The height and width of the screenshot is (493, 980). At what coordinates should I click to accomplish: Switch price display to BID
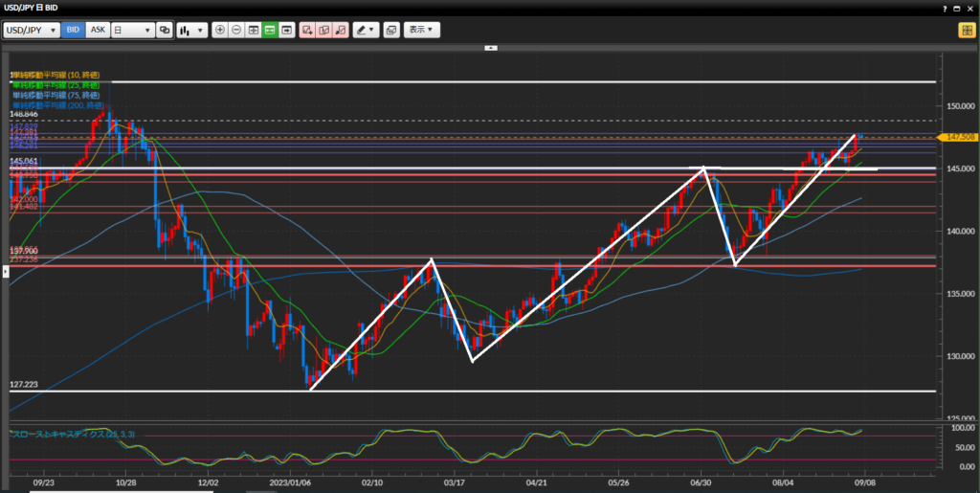coord(73,30)
